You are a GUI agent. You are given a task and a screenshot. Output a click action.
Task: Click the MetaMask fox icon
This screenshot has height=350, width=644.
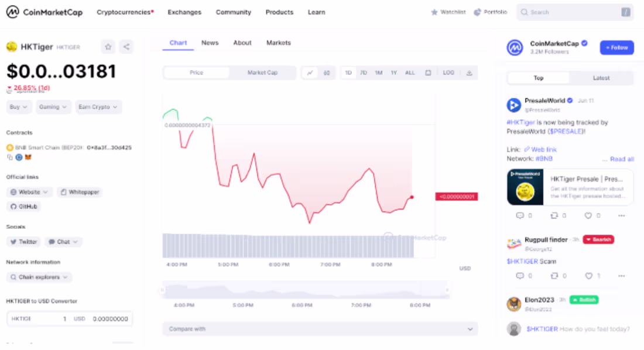click(x=28, y=157)
